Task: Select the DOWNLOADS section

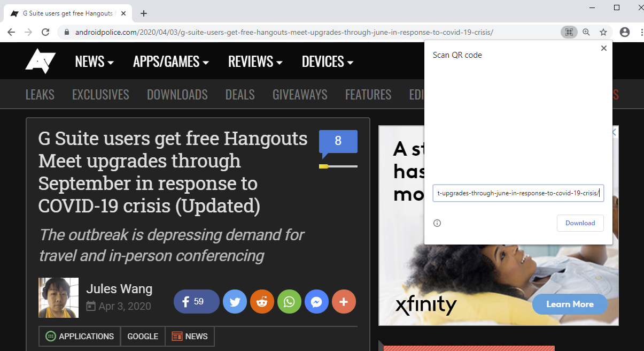Action: click(x=177, y=94)
